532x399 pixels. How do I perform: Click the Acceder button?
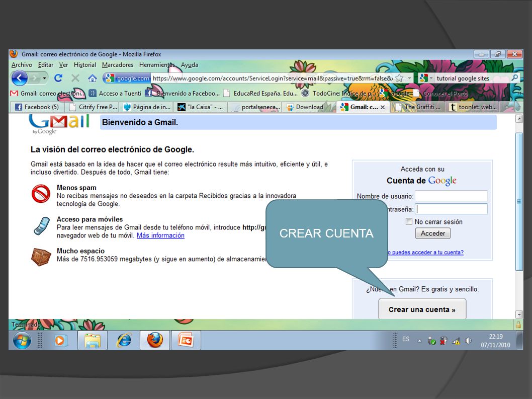point(433,233)
